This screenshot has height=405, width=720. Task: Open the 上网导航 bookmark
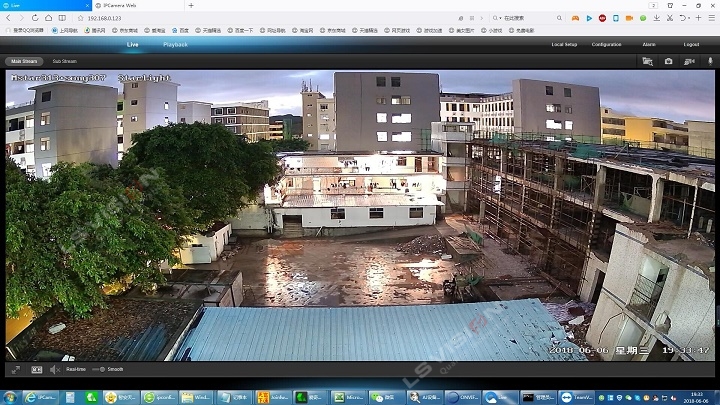coord(65,30)
